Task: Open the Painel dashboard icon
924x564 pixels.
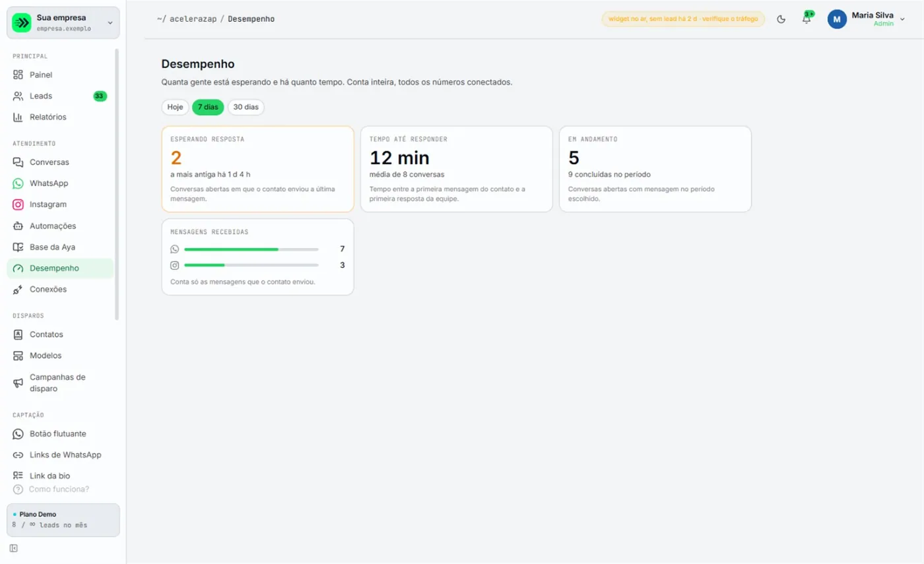Action: coord(18,75)
